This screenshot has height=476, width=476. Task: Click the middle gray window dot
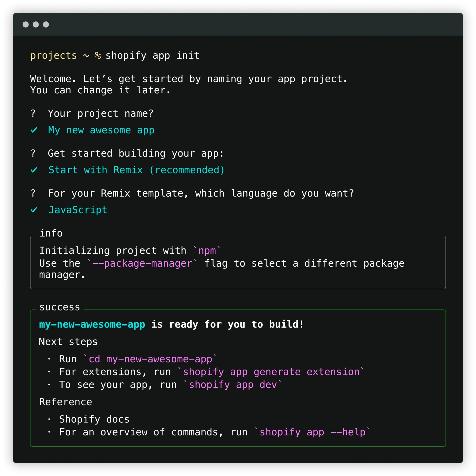pos(36,24)
